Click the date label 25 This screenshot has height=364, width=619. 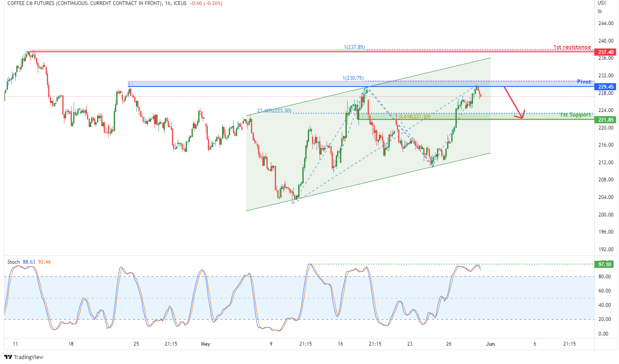click(136, 344)
